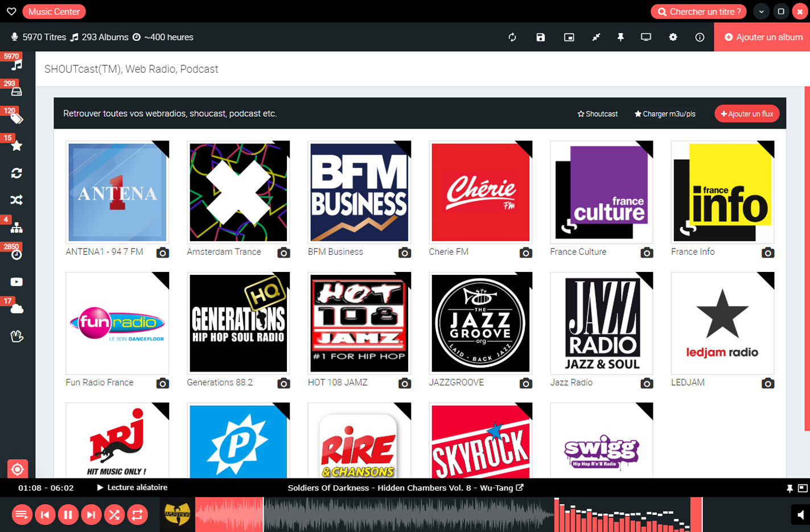Click the heart icon in title bar
The width and height of the screenshot is (810, 532).
click(x=11, y=11)
